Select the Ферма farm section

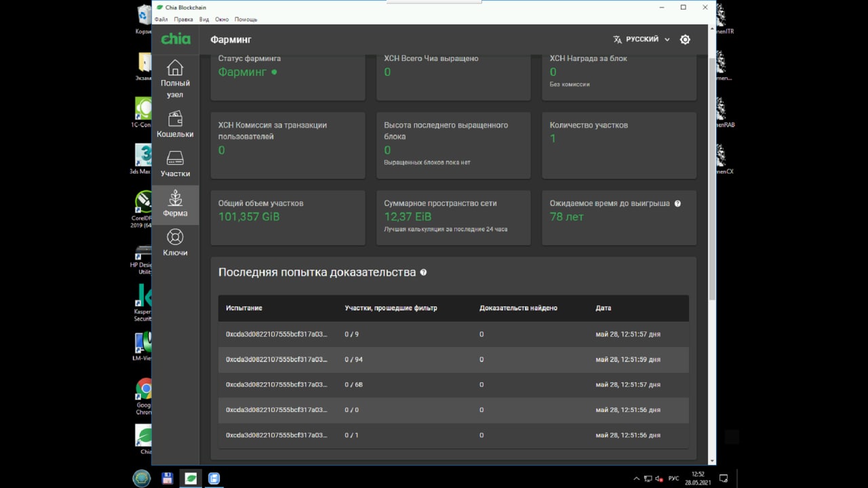pos(175,203)
